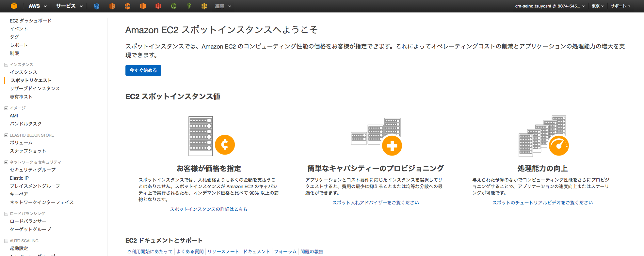Image resolution: width=644 pixels, height=256 pixels.
Task: Open the yellow service shortcut icon in the top bar
Action: (204, 6)
